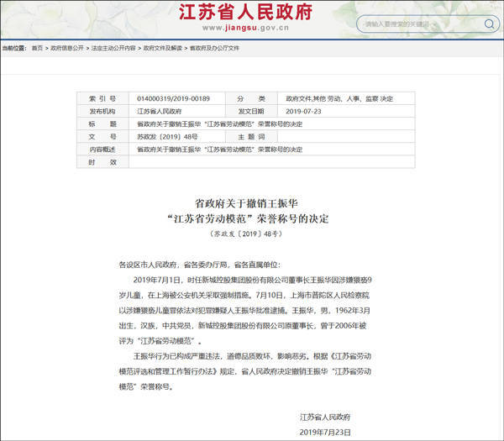Image resolution: width=504 pixels, height=441 pixels.
Task: Click the 内容概述 summary text
Action: click(x=219, y=150)
